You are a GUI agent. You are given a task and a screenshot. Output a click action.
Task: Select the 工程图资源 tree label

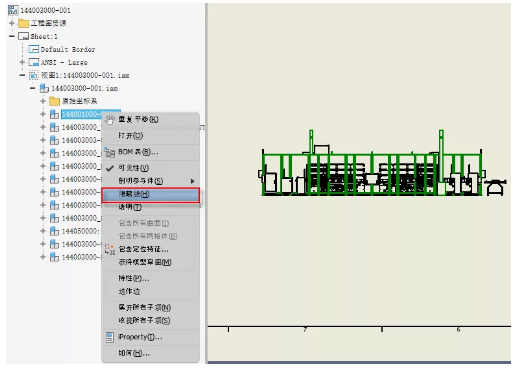(48, 23)
